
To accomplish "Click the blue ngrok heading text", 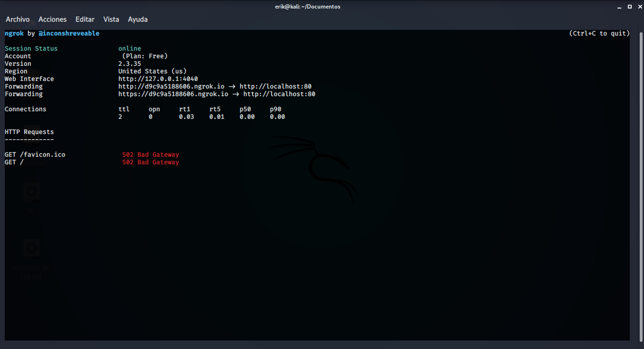I will click(x=14, y=34).
